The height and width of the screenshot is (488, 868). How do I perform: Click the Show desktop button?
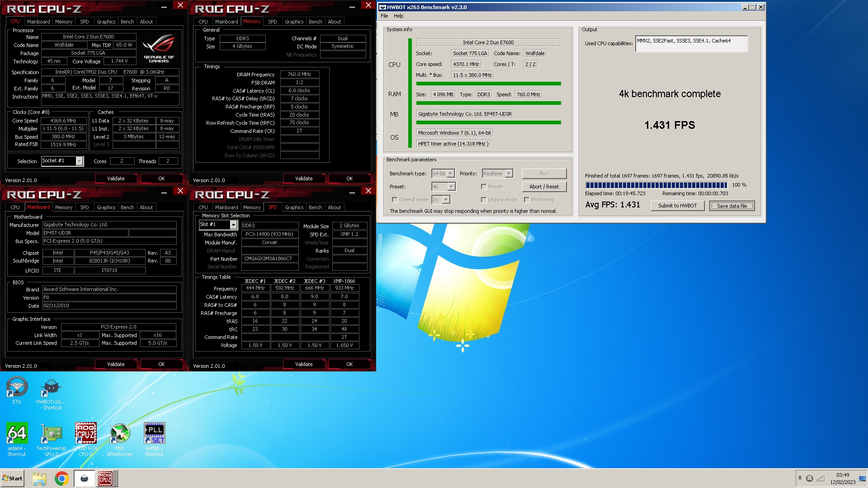point(863,479)
